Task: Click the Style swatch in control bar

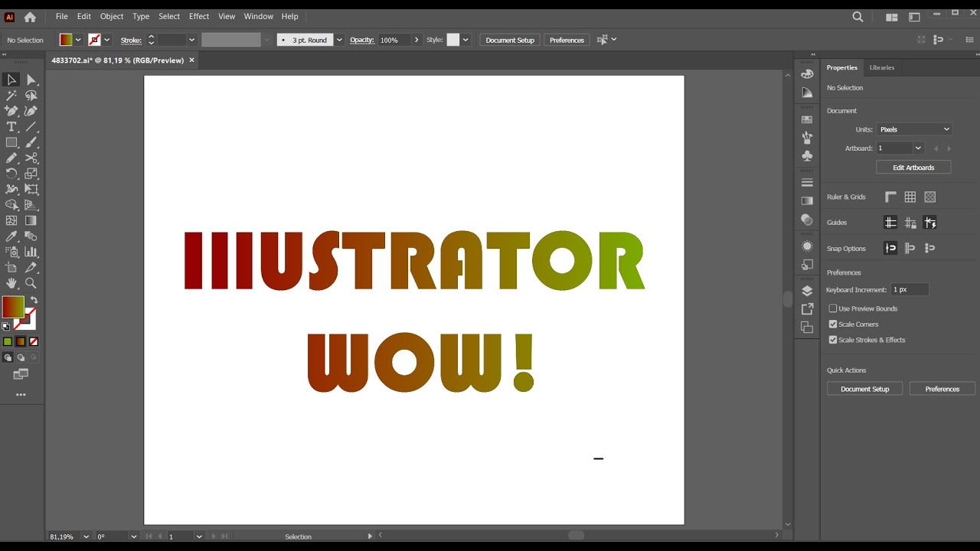Action: point(453,40)
